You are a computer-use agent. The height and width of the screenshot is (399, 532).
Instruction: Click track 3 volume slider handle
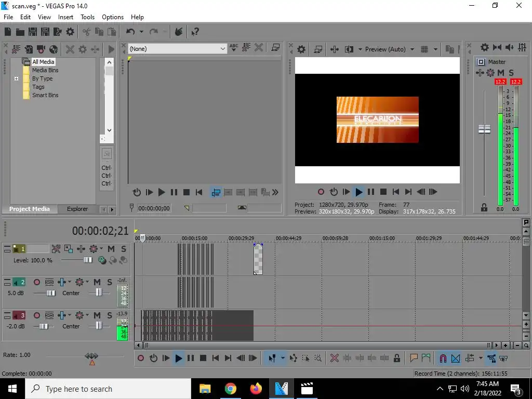[44, 326]
